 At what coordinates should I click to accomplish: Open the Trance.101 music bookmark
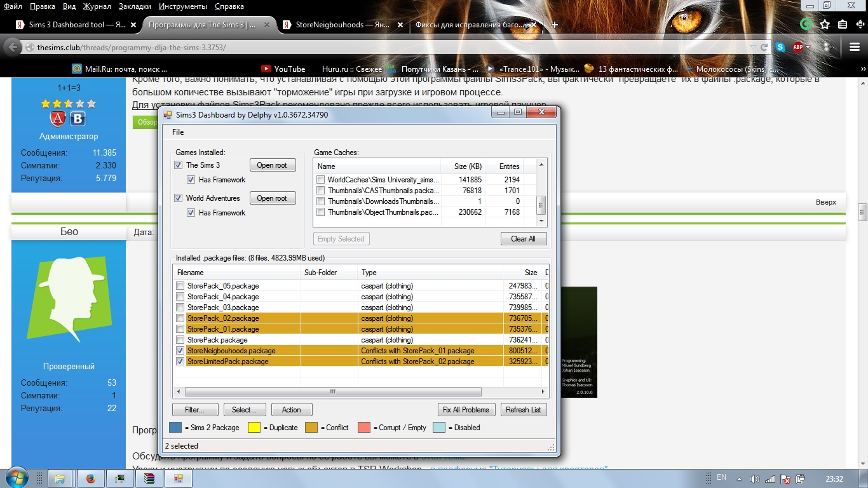click(x=532, y=69)
